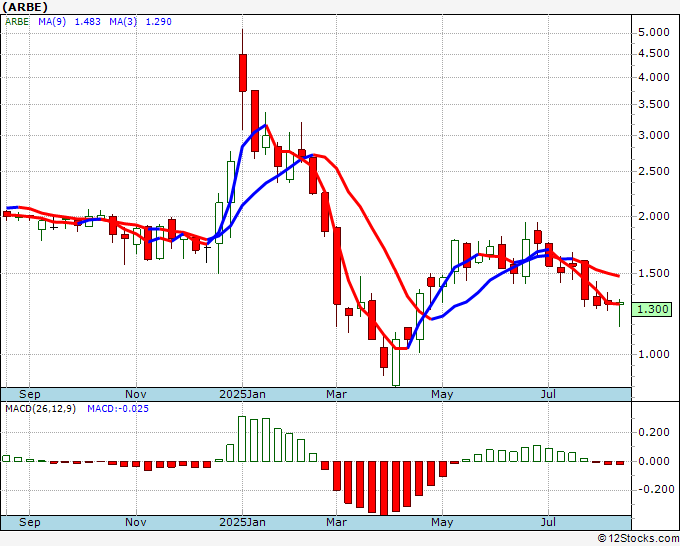Click Mar on the MACD panel date axis

(337, 522)
